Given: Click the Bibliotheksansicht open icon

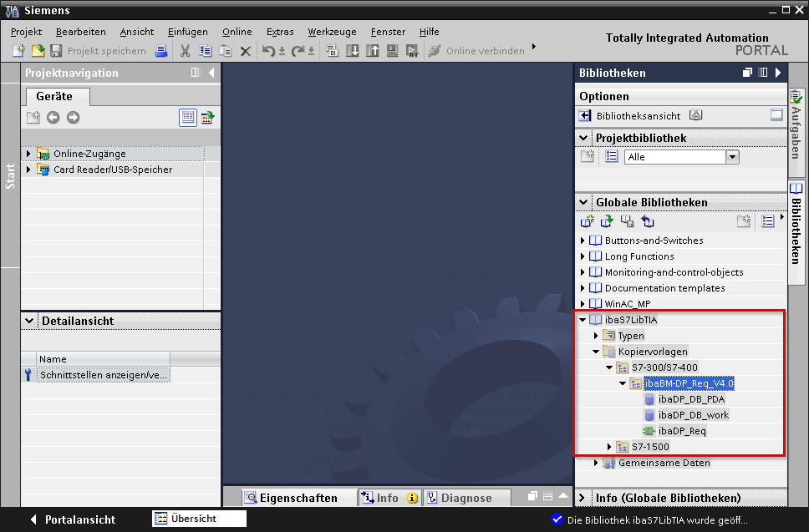Looking at the screenshot, I should (x=584, y=115).
